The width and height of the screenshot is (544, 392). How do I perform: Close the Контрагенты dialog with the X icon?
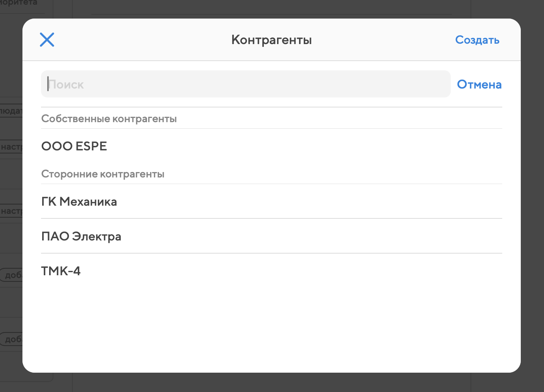47,39
